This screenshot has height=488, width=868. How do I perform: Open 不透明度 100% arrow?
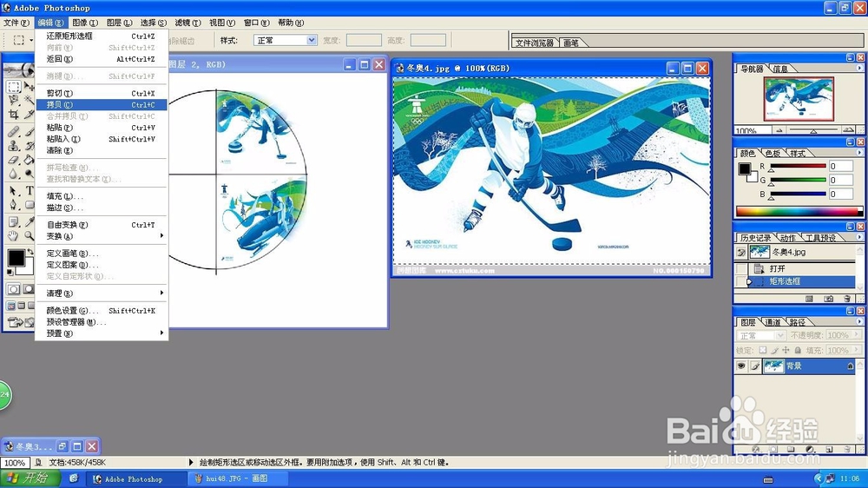[x=857, y=335]
